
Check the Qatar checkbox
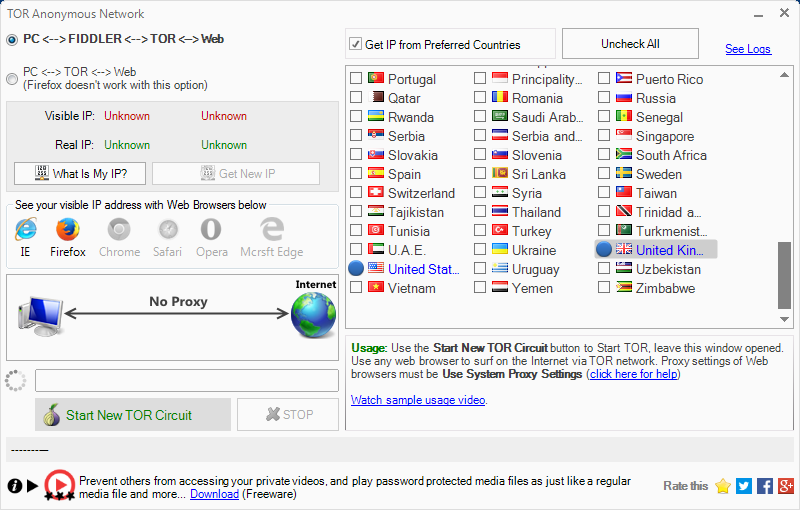pos(356,97)
